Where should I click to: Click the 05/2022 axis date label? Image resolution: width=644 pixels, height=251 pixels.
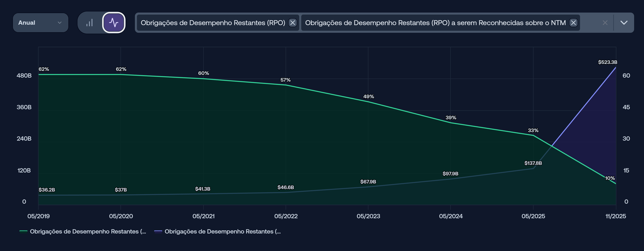tap(286, 216)
